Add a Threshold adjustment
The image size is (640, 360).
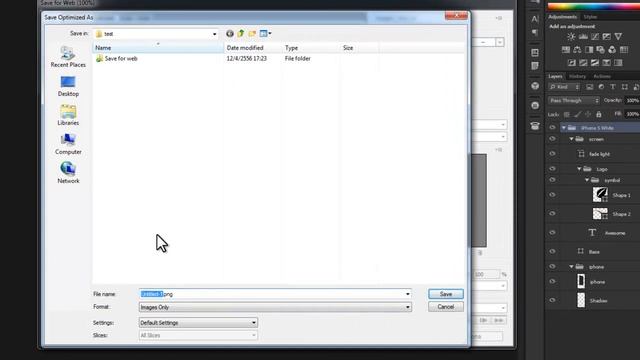(x=595, y=63)
